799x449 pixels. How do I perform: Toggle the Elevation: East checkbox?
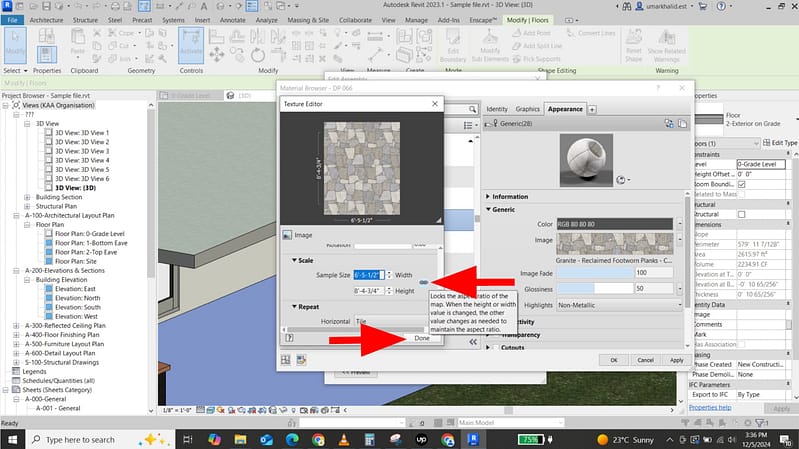tap(48, 287)
